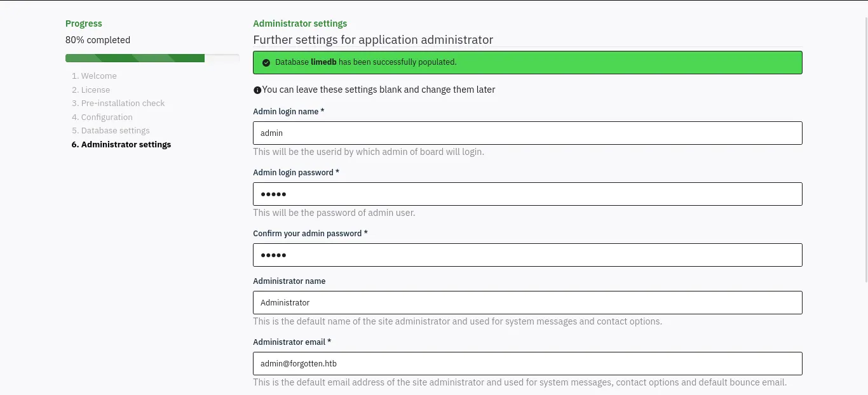Screen dimensions: 868x395
Task: Click the green installation progress bar
Action: 135,58
